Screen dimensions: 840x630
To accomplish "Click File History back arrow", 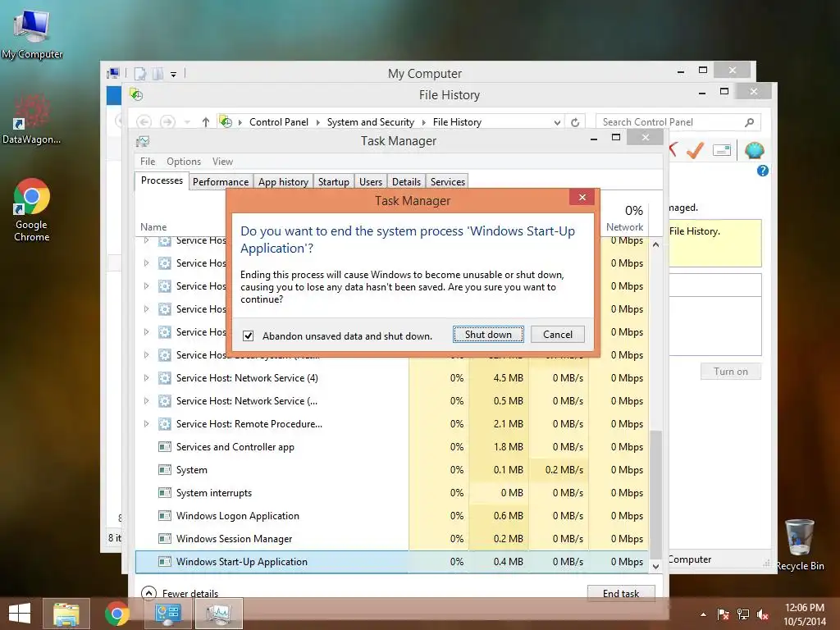I will pos(144,122).
